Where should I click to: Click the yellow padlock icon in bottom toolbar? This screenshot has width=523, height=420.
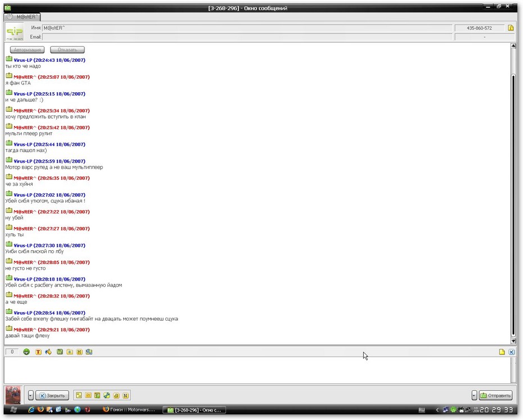pyautogui.click(x=116, y=395)
